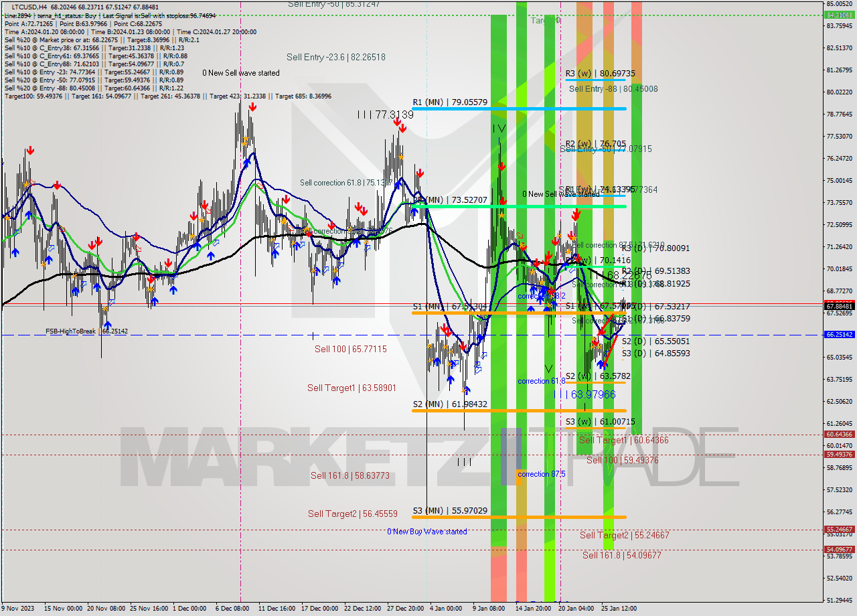Click the blue 'correction 87.5' label
The image size is (857, 616).
(x=541, y=474)
